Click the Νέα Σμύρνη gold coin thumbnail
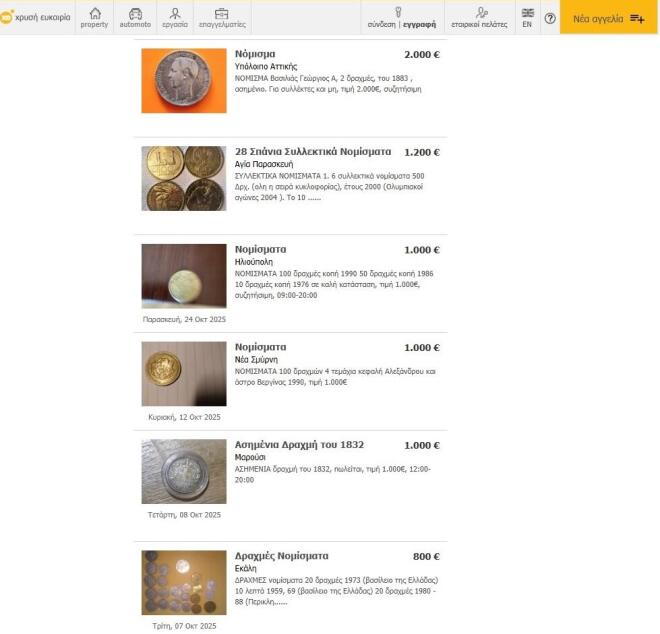660x634 pixels. [x=184, y=373]
